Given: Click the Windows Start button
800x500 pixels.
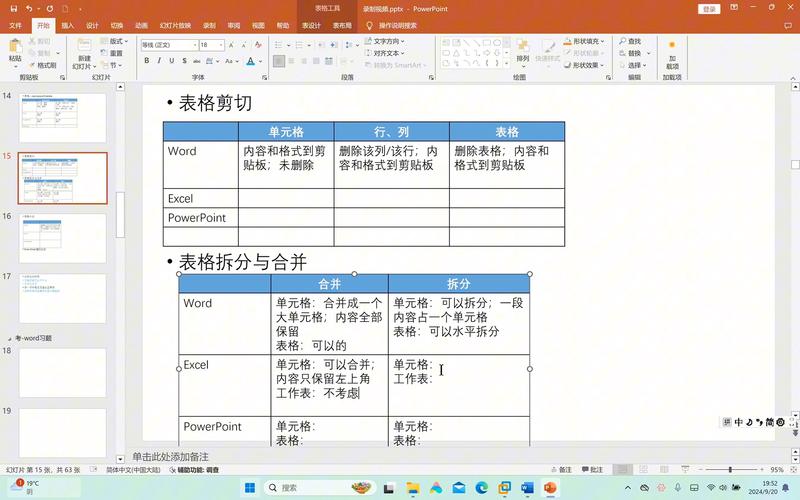Looking at the screenshot, I should (249, 488).
